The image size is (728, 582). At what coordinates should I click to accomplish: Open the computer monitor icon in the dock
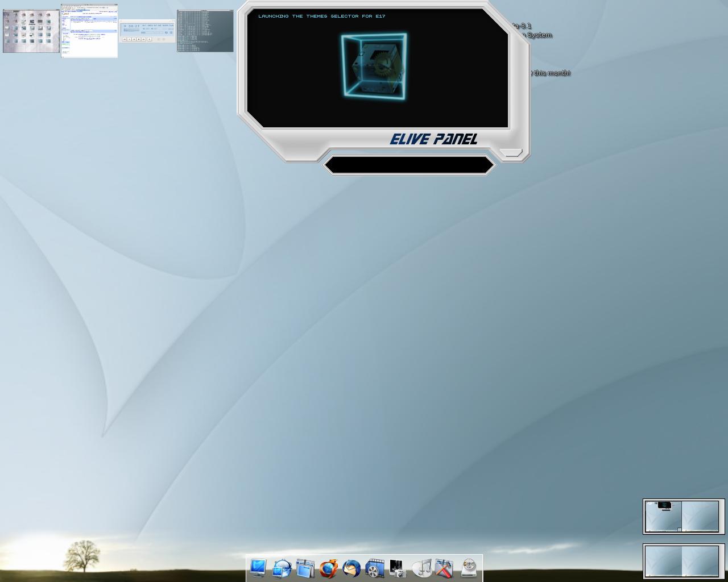(258, 568)
